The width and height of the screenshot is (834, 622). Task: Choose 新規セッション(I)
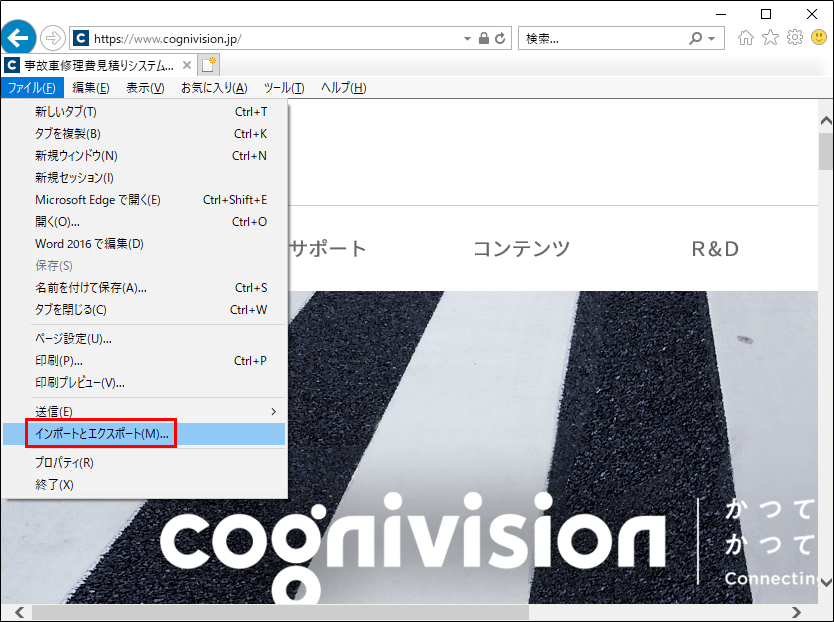(144, 178)
